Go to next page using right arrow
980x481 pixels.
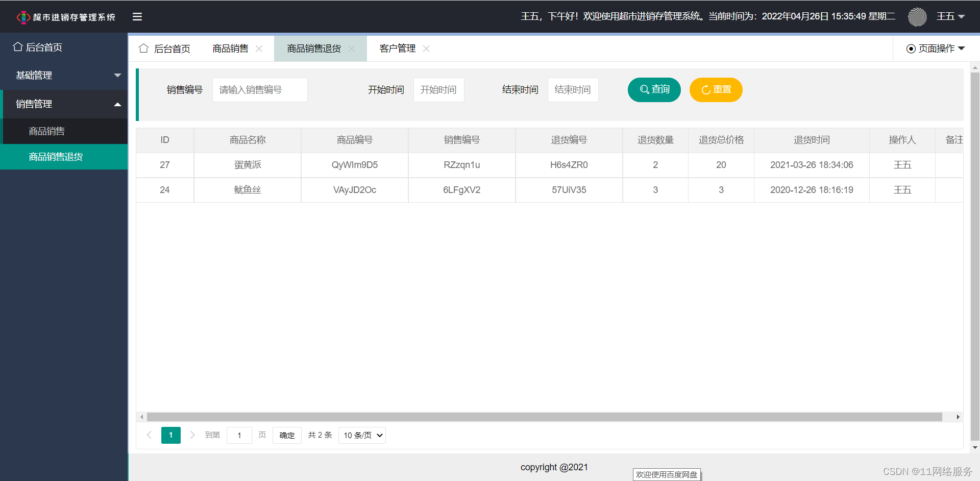(192, 435)
